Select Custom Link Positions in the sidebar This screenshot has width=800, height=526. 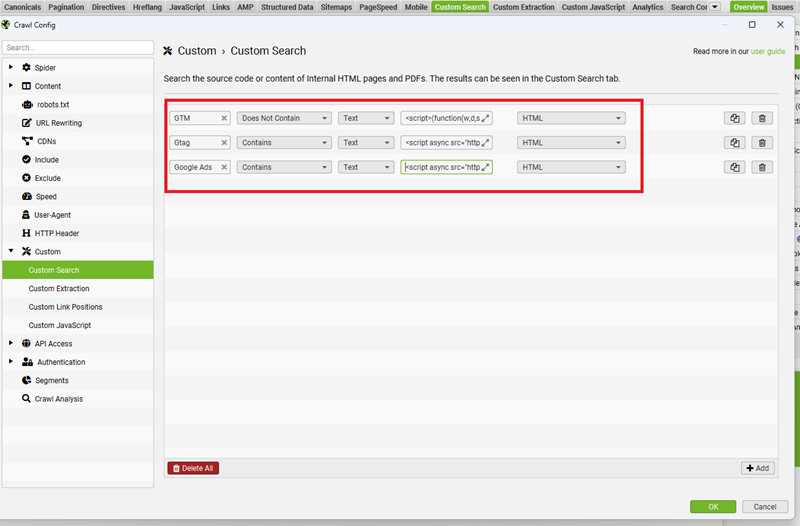pos(78,307)
